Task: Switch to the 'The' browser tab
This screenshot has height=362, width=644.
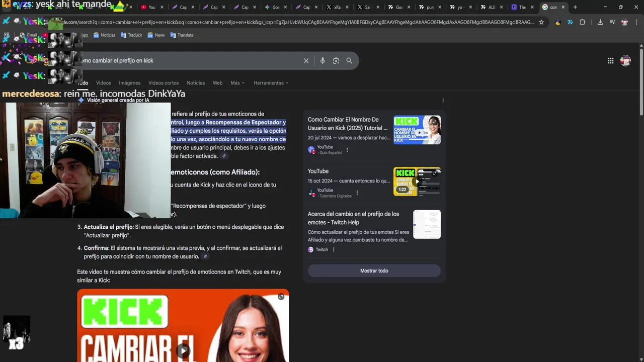Action: [522, 7]
